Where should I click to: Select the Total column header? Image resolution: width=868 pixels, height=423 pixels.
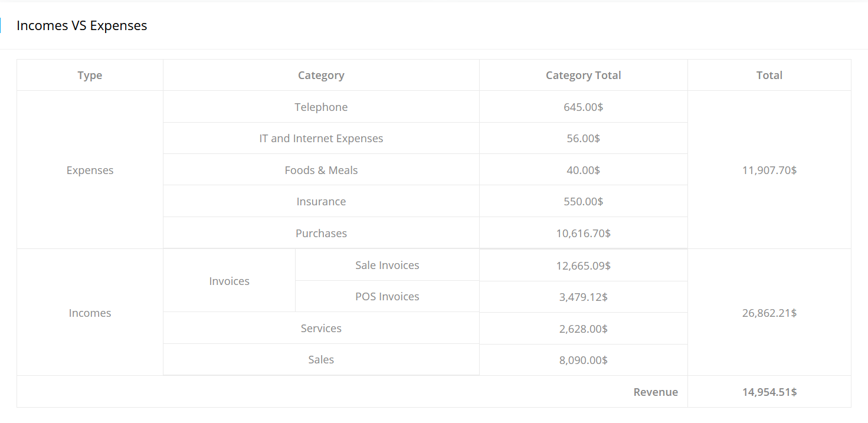(769, 76)
